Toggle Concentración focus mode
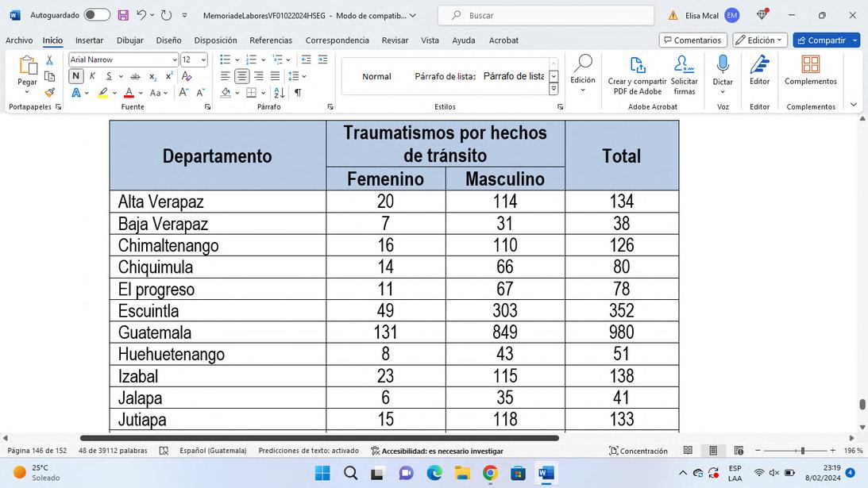This screenshot has height=488, width=868. tap(638, 451)
